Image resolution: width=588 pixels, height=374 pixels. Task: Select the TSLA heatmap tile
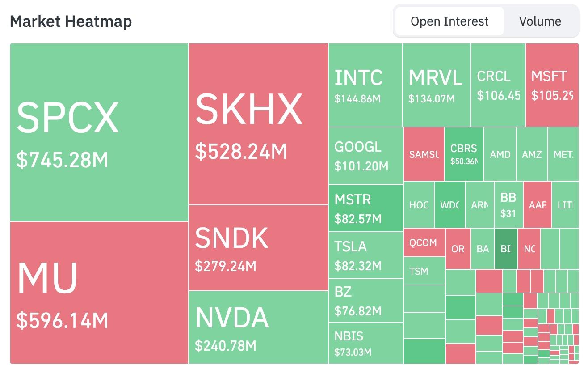click(366, 255)
